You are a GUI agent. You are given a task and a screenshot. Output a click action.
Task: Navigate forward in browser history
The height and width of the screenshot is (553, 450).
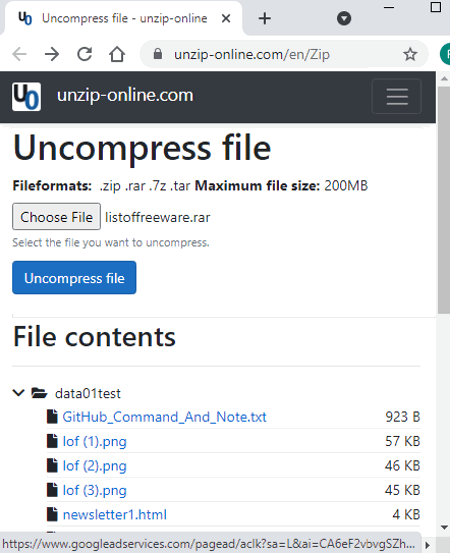[x=52, y=54]
